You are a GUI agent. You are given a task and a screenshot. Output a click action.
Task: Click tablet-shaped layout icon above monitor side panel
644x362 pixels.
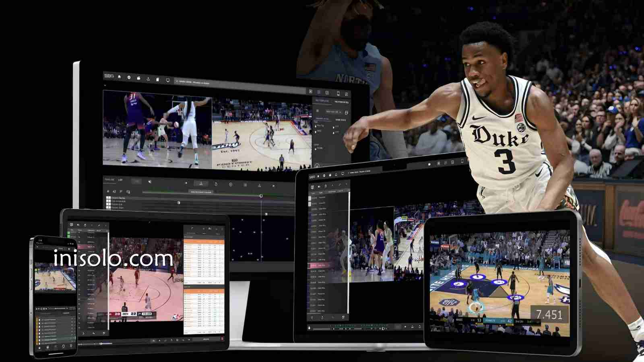[x=338, y=93]
